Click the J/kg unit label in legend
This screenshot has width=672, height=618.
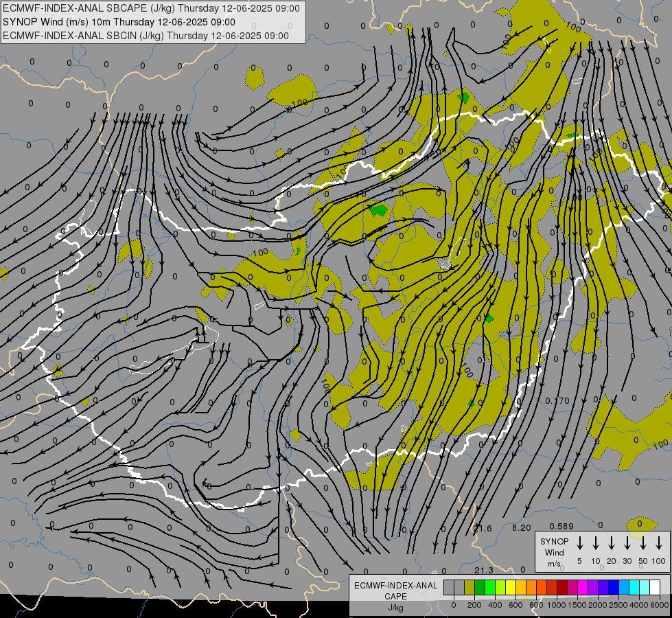click(395, 608)
